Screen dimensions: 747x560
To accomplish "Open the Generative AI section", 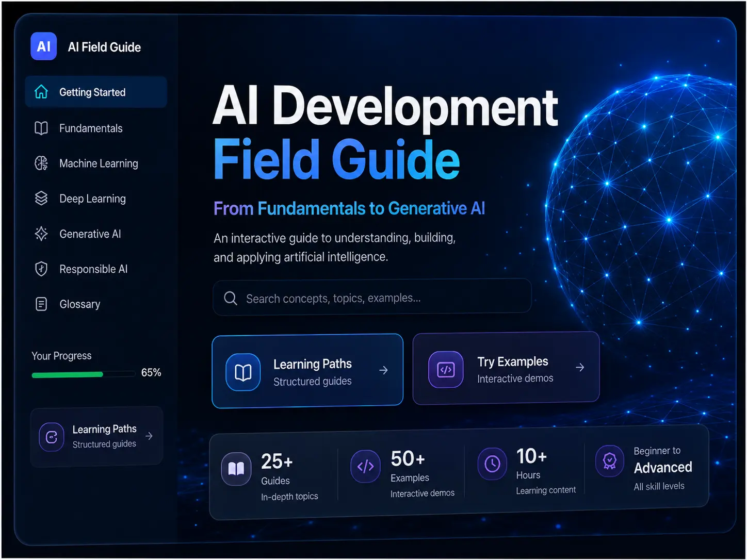I will (96, 234).
